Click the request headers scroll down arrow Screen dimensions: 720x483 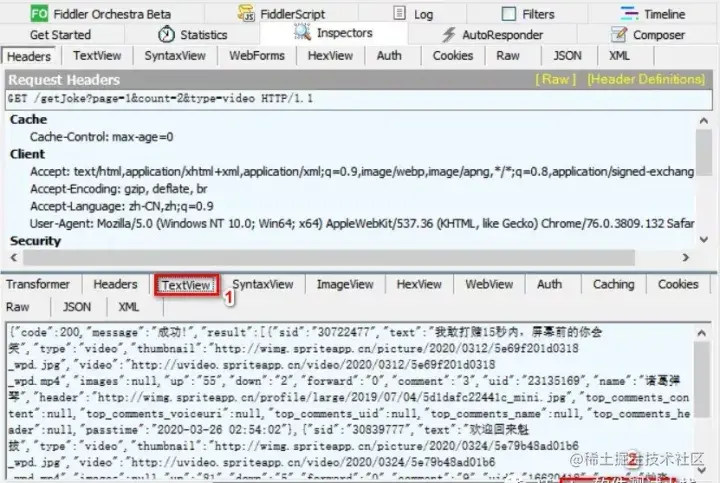click(703, 239)
